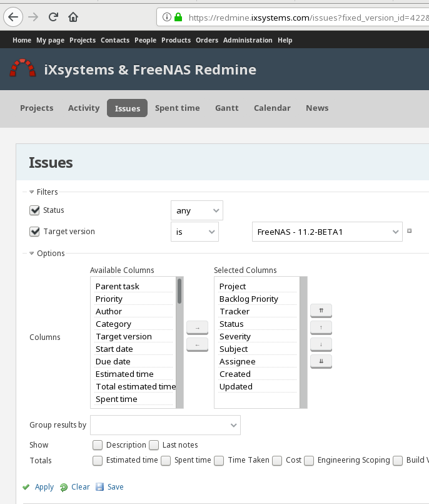The width and height of the screenshot is (429, 504).
Task: Switch to the Gantt tab
Action: pos(227,108)
